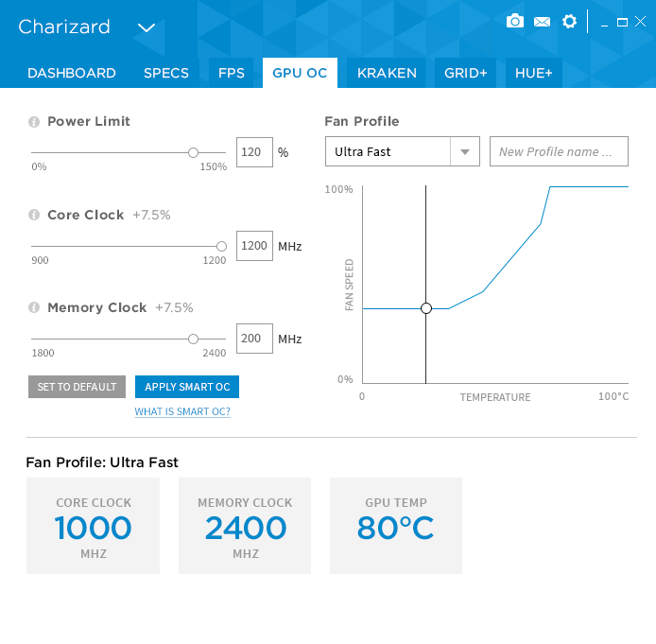This screenshot has width=656, height=644.
Task: Focus the Core Clock 1200 MHz field
Action: click(254, 246)
